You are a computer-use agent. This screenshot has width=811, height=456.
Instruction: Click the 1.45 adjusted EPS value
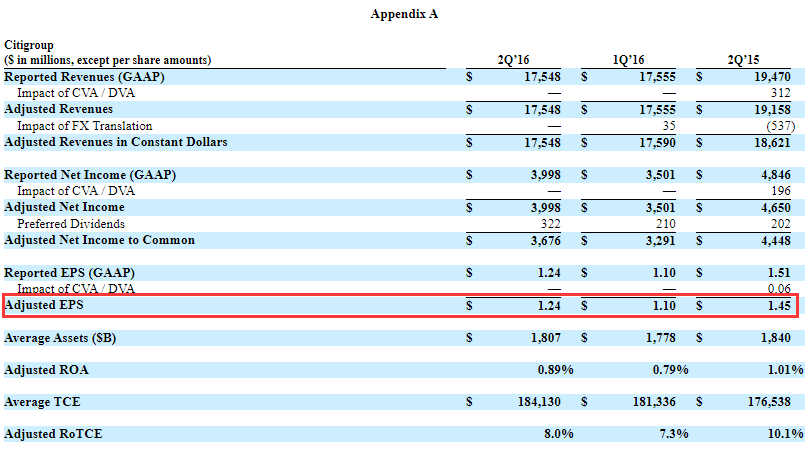(779, 306)
